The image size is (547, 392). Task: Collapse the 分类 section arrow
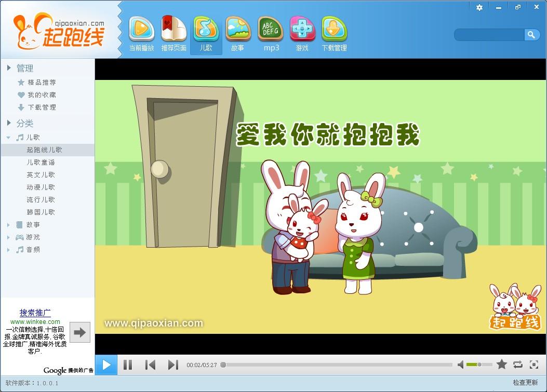pyautogui.click(x=9, y=123)
